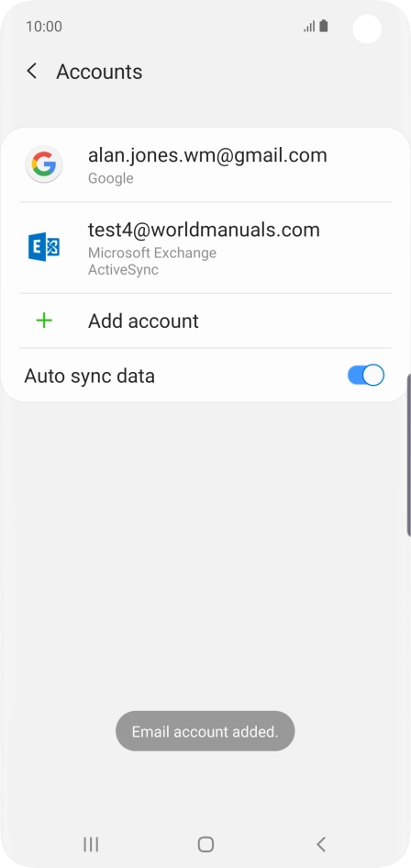Image resolution: width=411 pixels, height=868 pixels.
Task: Tap the back arrow beside Accounts
Action: tap(32, 71)
